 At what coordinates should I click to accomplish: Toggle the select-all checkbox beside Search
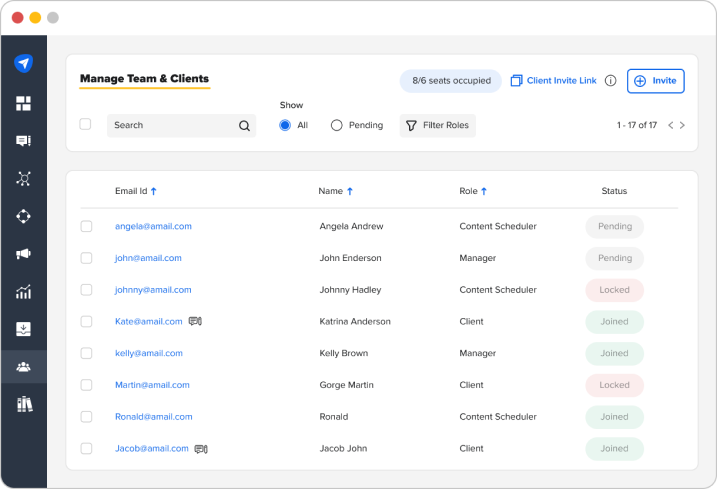(85, 124)
